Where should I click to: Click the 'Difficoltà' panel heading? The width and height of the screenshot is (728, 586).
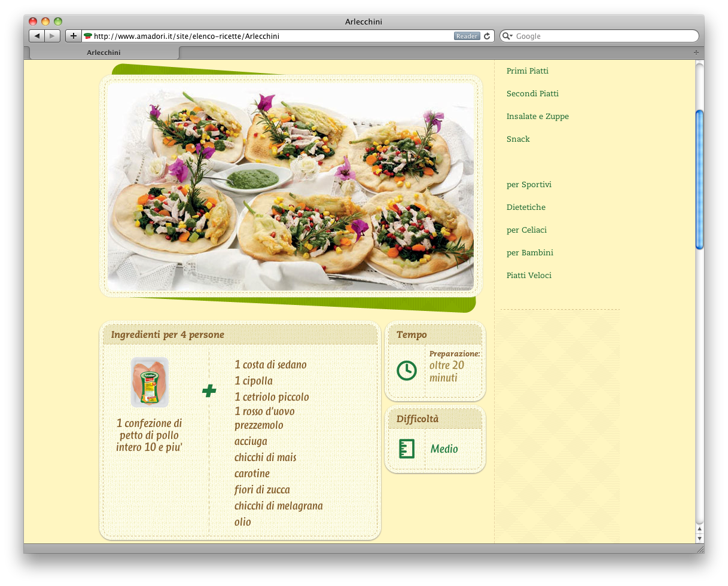417,419
